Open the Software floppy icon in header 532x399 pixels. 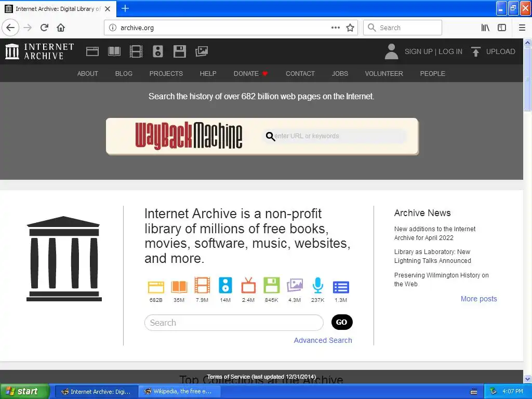point(179,51)
